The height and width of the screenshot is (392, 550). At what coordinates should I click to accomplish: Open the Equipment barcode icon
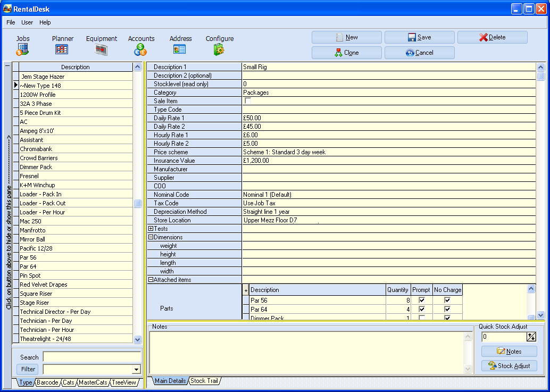pyautogui.click(x=101, y=50)
